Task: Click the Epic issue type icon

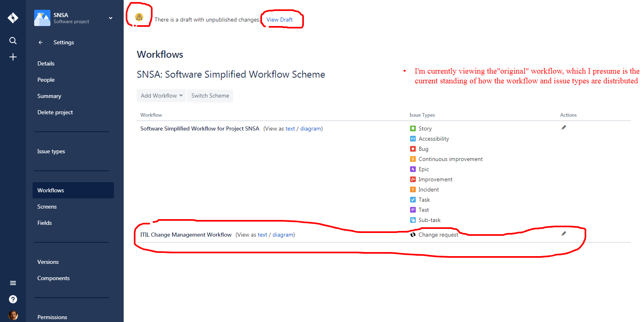Action: (x=413, y=169)
